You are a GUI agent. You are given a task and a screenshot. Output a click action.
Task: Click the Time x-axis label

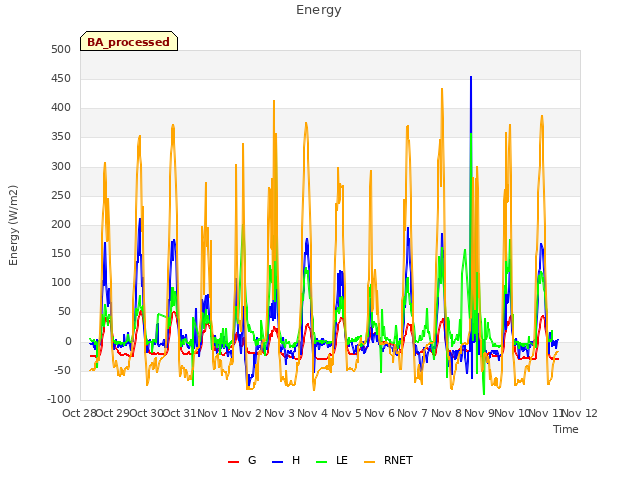coord(566,429)
